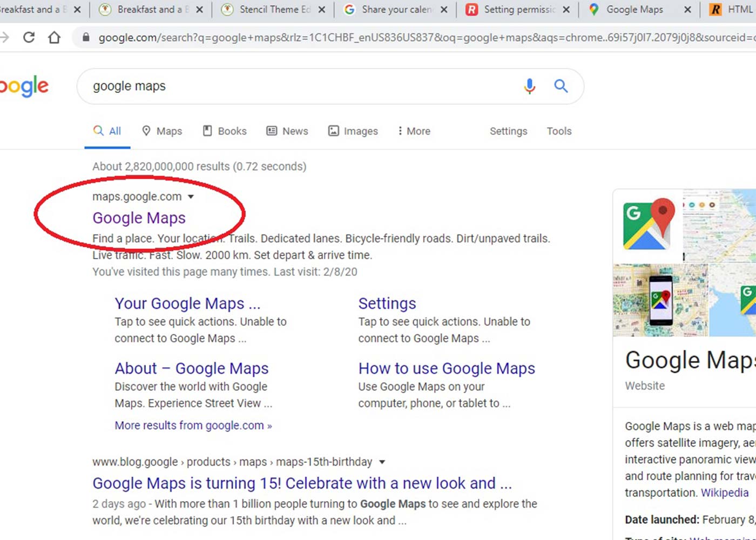Screen dimensions: 756x540
Task: Open the Your Google Maps sitelink
Action: tap(187, 303)
